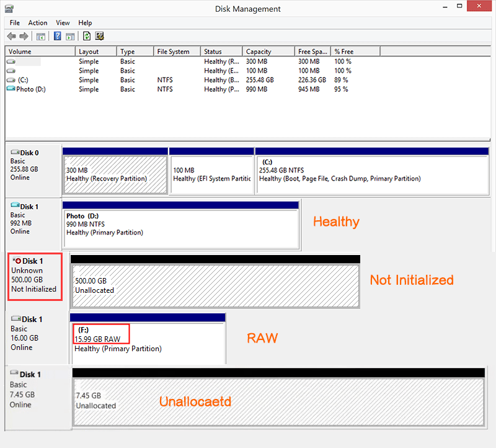Open the View menu
Viewport: 496px width, 448px height.
coord(63,22)
